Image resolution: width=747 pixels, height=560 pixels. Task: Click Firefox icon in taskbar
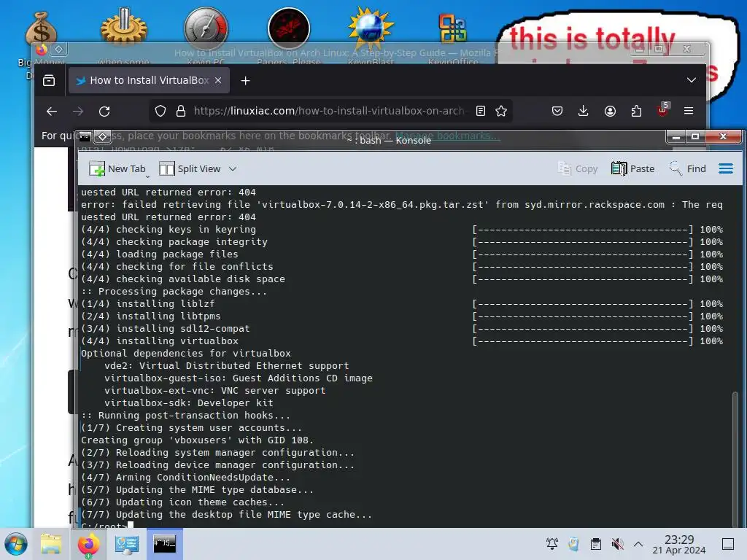(88, 544)
